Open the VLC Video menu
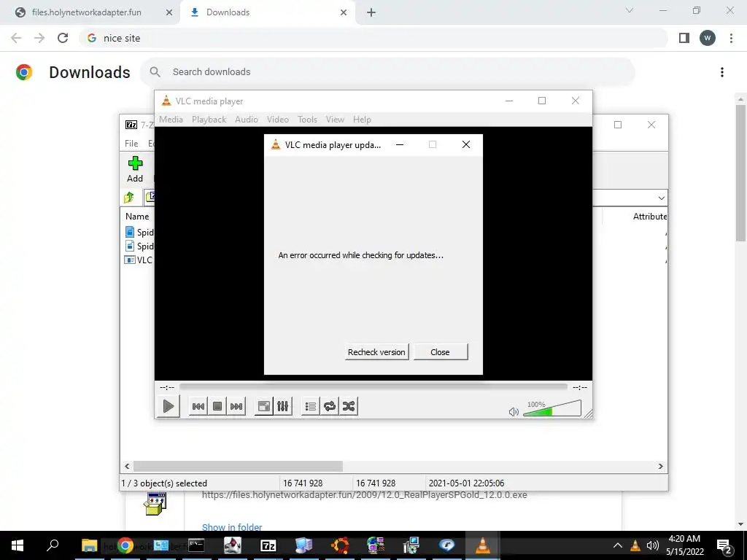The height and width of the screenshot is (560, 747). (x=278, y=120)
